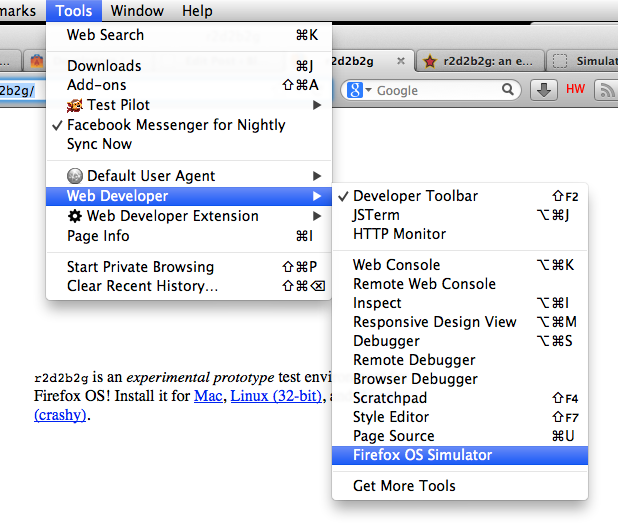Follow the Mac download link

pos(208,396)
